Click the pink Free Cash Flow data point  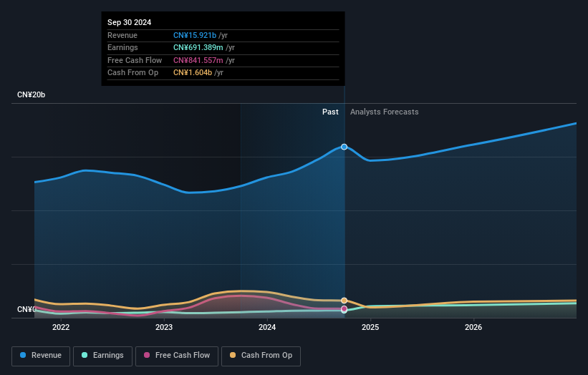point(344,309)
